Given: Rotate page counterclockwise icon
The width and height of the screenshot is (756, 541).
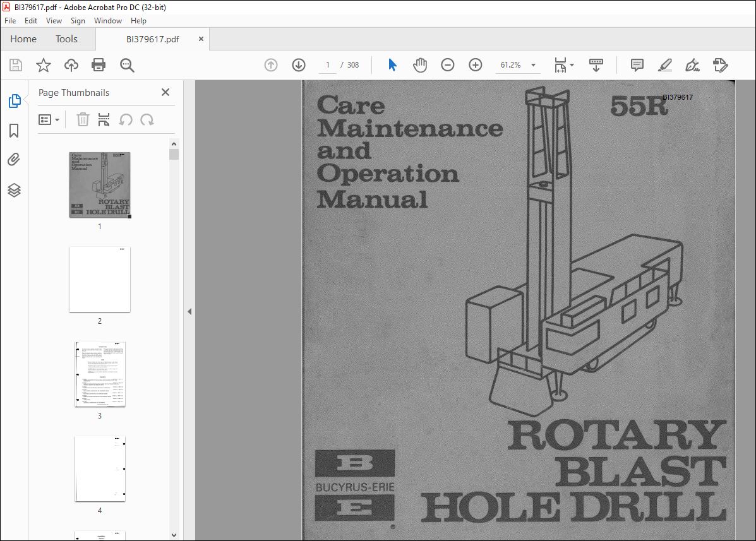Looking at the screenshot, I should (126, 119).
